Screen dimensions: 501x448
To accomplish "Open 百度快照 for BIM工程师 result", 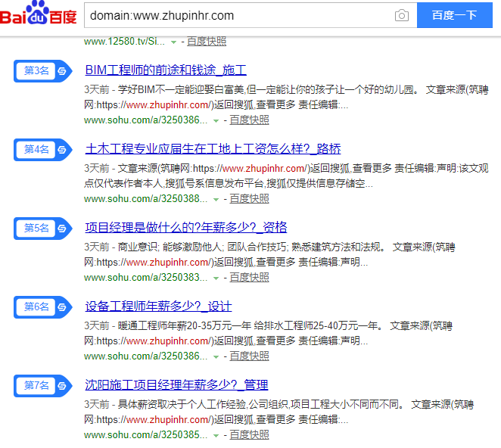I will pos(249,120).
